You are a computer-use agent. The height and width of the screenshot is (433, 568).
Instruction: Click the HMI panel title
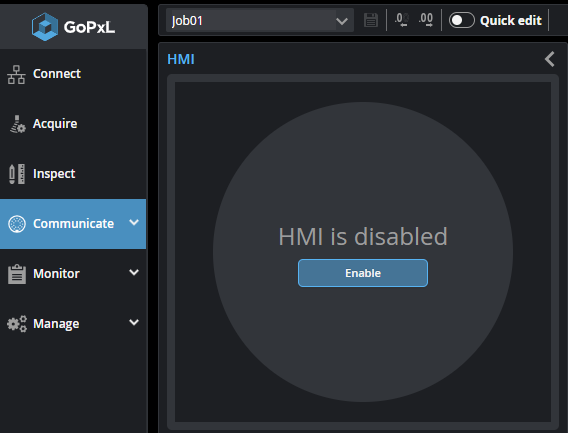pos(181,59)
